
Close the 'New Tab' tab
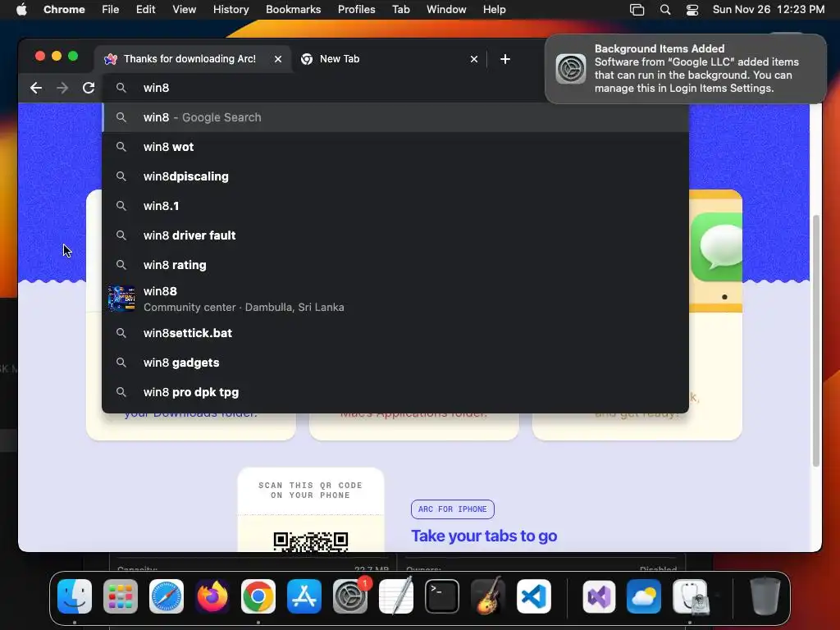tap(474, 59)
